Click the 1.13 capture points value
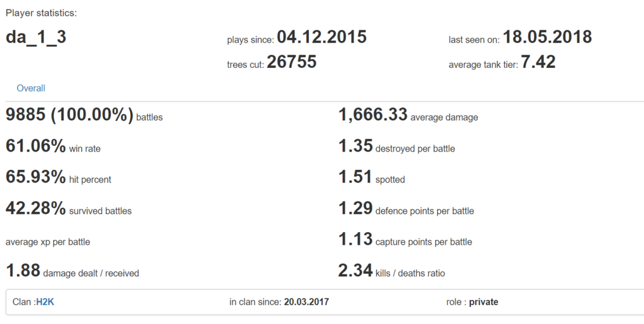This screenshot has height=324, width=644. click(x=355, y=240)
